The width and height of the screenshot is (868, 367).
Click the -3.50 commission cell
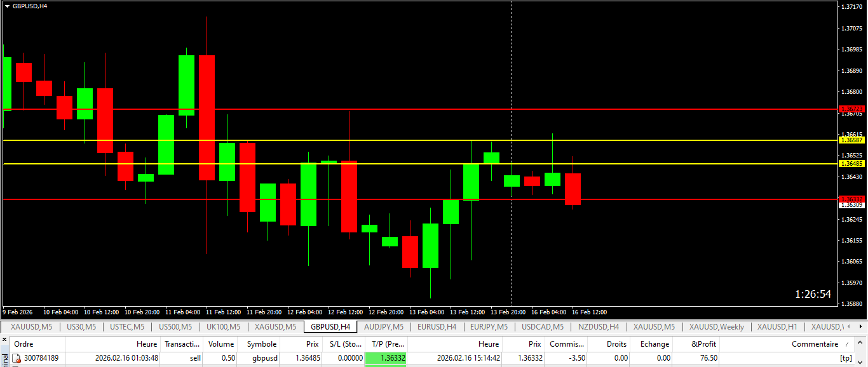[576, 358]
